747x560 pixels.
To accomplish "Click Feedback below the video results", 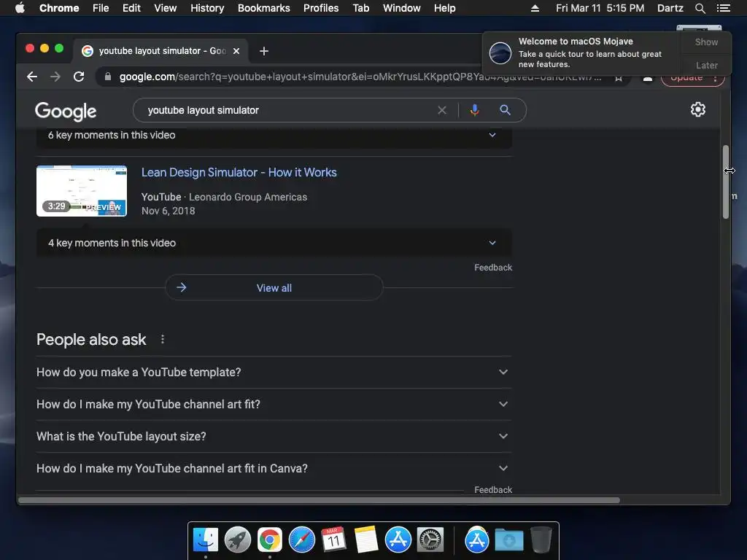I will (493, 268).
